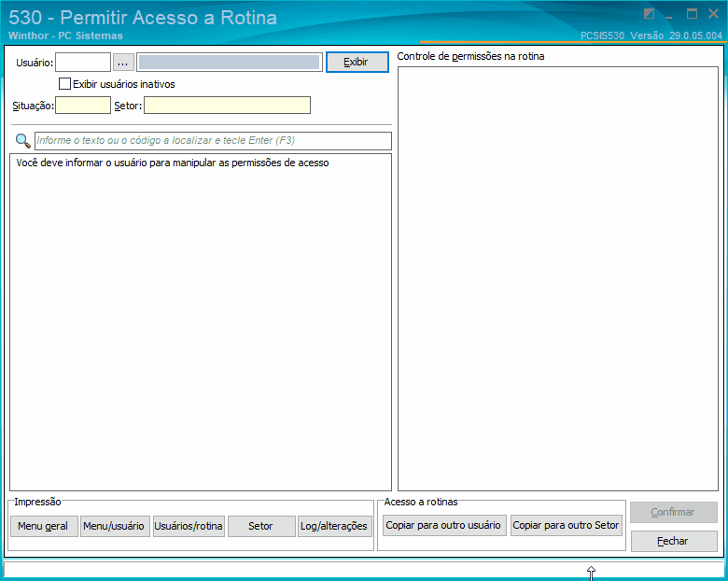Click the magnifying glass search icon
Screen dimensions: 728x581
(x=22, y=140)
